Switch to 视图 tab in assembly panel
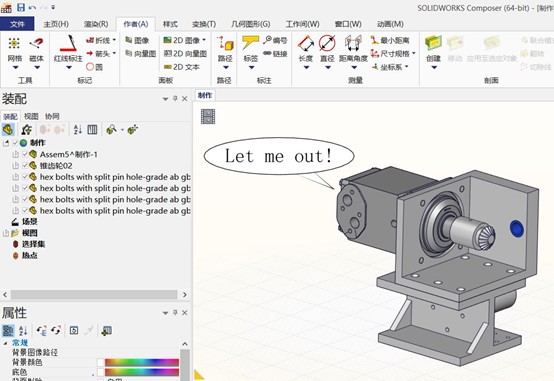Viewport: 554px width, 381px height. tap(31, 116)
